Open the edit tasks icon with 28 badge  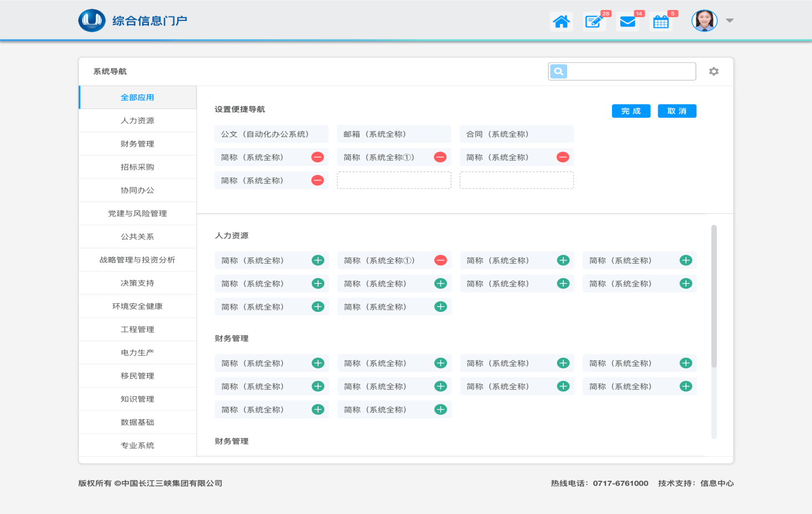pyautogui.click(x=594, y=22)
